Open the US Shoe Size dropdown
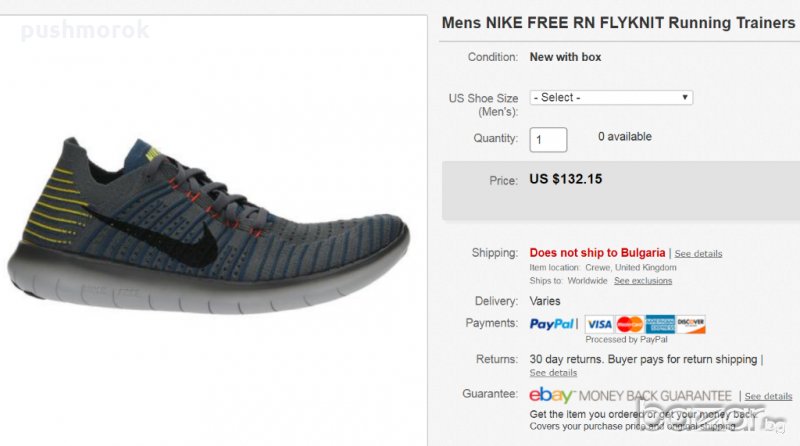 (611, 97)
